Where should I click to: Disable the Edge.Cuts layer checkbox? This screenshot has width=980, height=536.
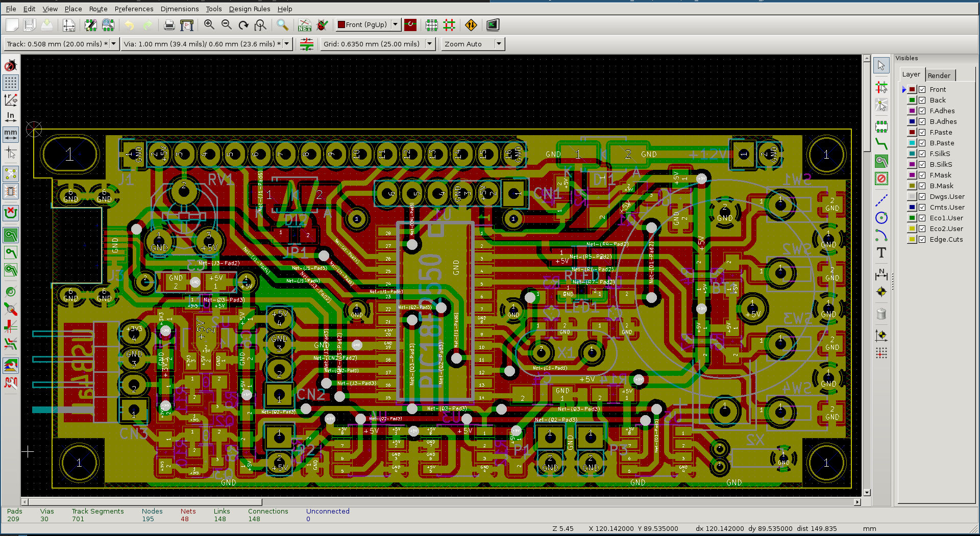pyautogui.click(x=922, y=240)
